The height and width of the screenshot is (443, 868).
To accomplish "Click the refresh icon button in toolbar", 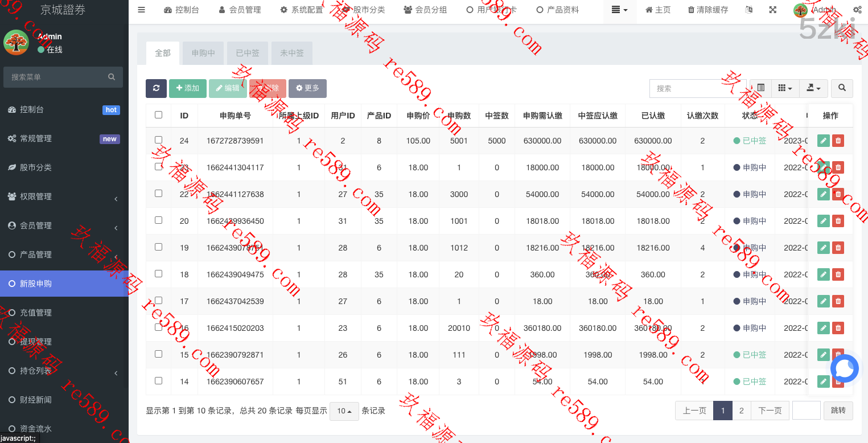I will pyautogui.click(x=156, y=88).
